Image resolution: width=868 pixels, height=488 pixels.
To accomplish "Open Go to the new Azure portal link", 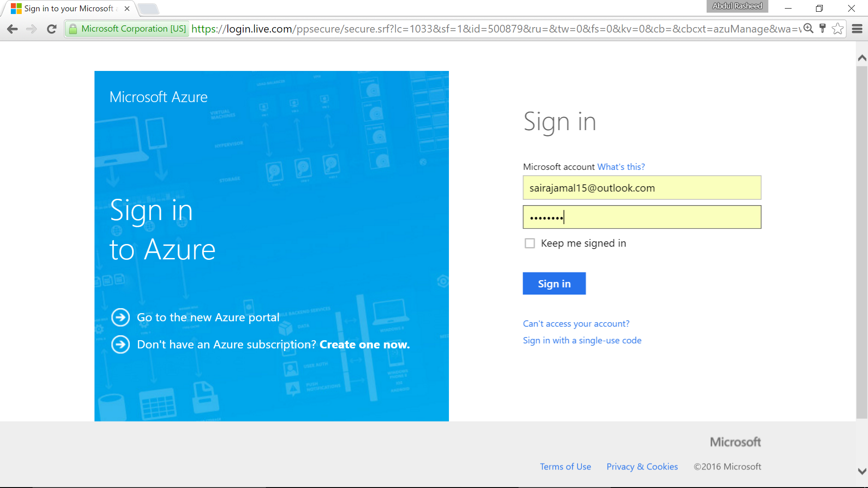I will pyautogui.click(x=208, y=317).
